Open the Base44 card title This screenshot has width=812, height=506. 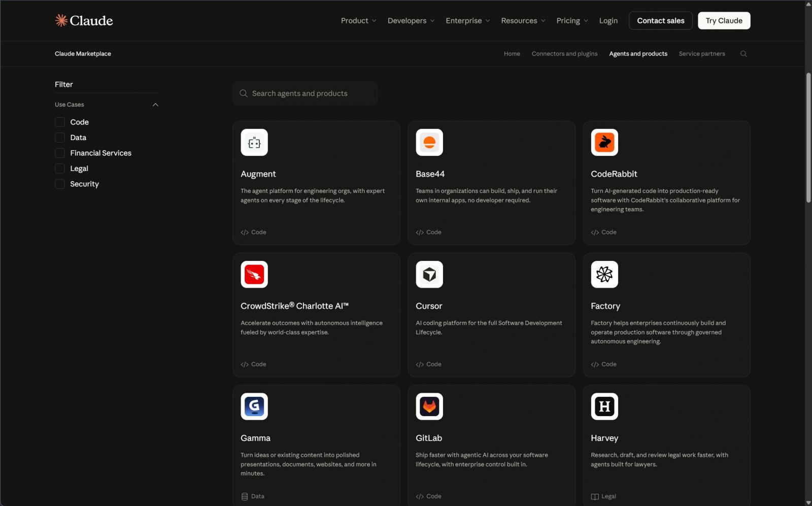[430, 174]
